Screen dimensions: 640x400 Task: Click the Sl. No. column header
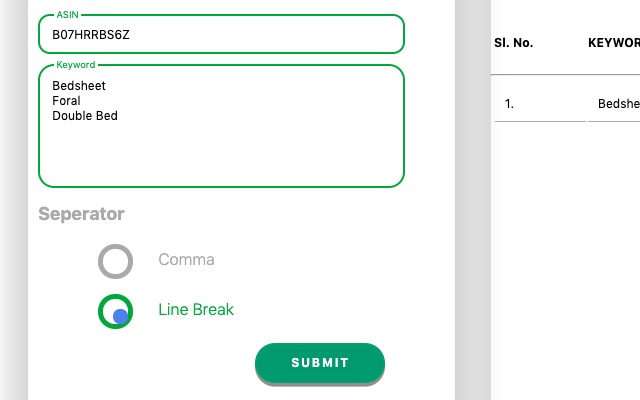coord(514,44)
